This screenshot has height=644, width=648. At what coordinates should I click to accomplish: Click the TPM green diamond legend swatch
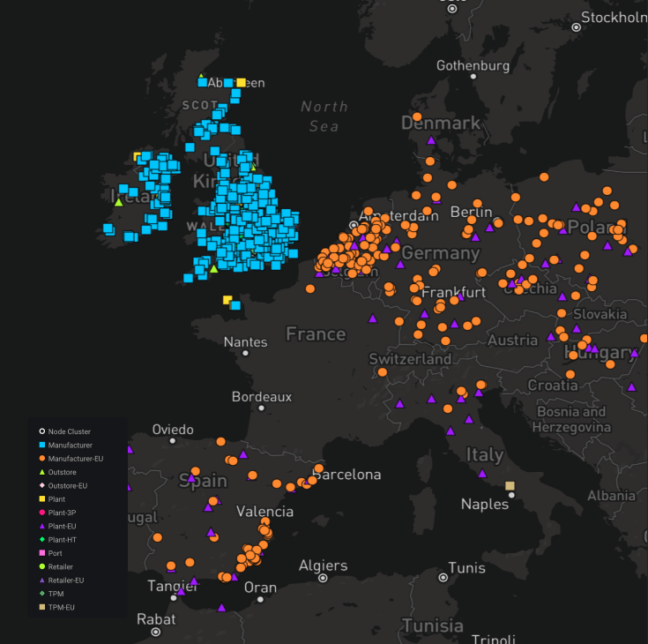pos(41,594)
